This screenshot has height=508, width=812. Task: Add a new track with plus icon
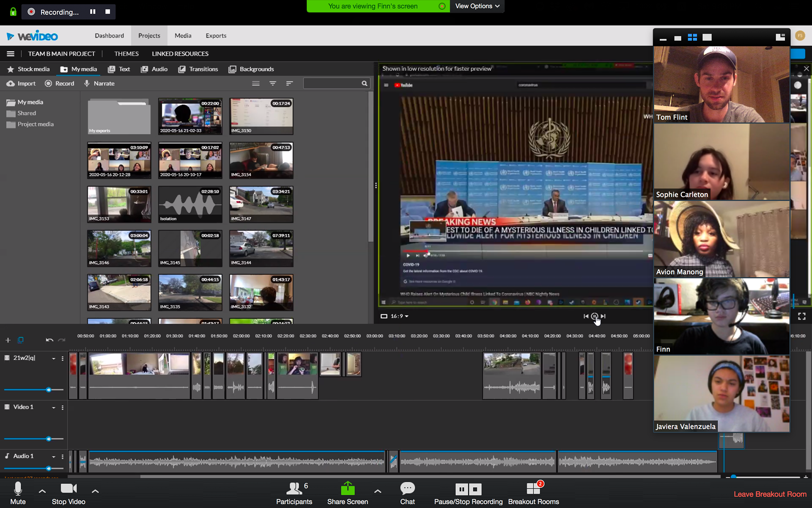tap(8, 340)
